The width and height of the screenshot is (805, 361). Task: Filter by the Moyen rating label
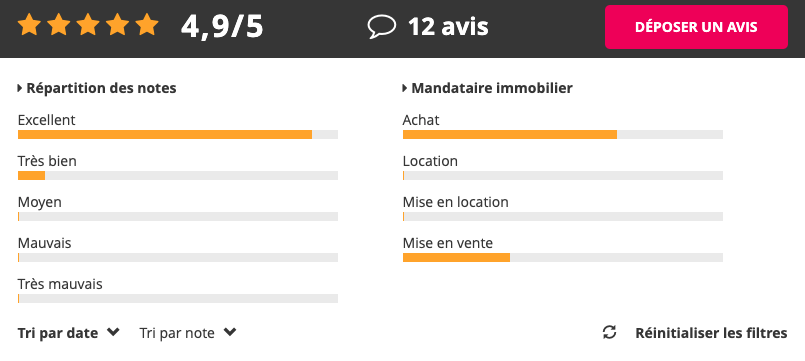click(x=40, y=202)
